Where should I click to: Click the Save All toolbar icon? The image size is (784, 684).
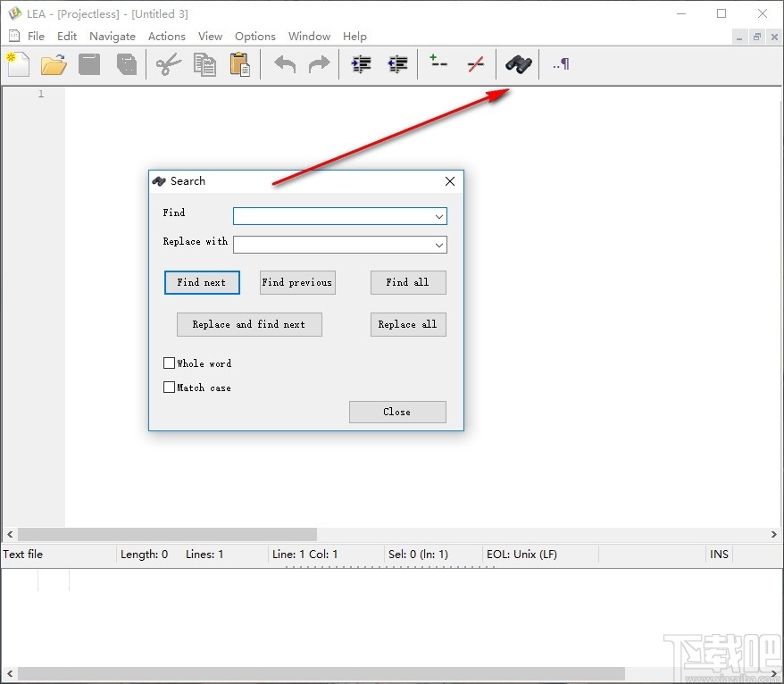pyautogui.click(x=127, y=64)
